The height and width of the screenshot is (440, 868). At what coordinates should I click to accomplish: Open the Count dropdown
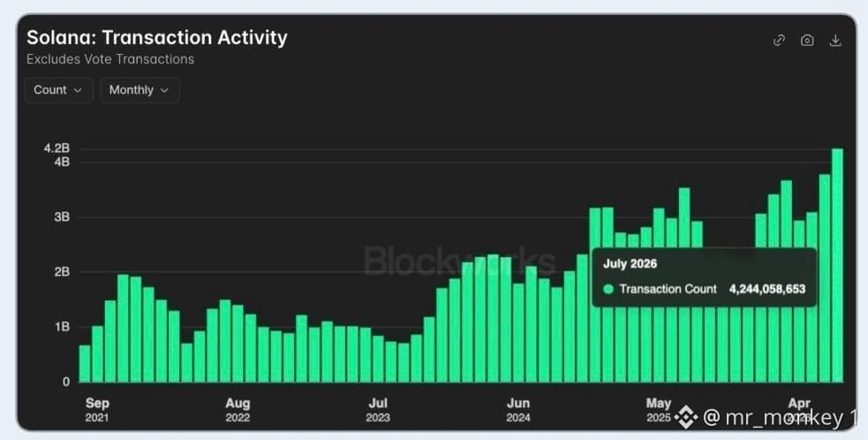click(x=58, y=90)
